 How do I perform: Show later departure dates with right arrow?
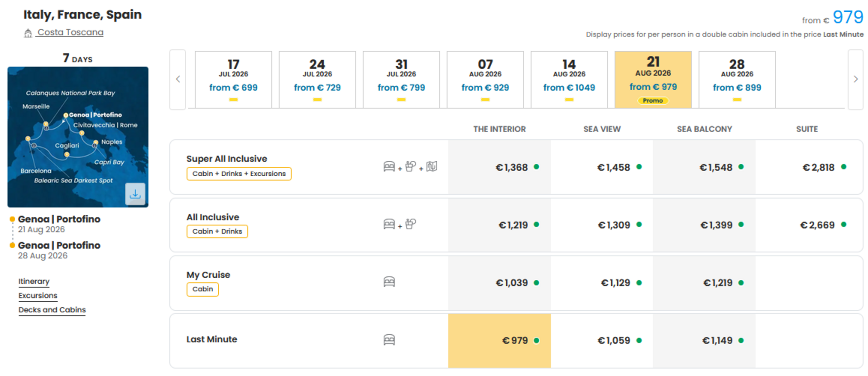[x=855, y=79]
